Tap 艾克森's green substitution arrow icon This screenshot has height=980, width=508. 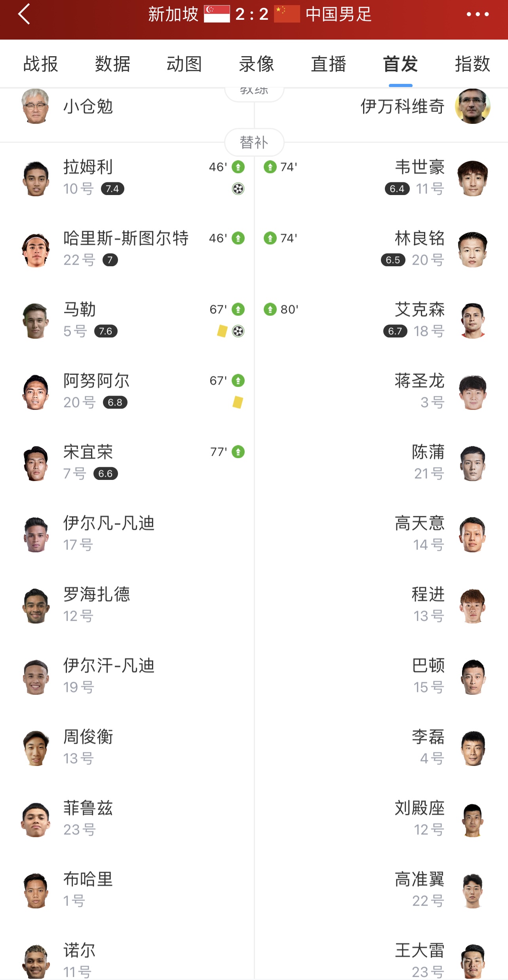pos(270,309)
